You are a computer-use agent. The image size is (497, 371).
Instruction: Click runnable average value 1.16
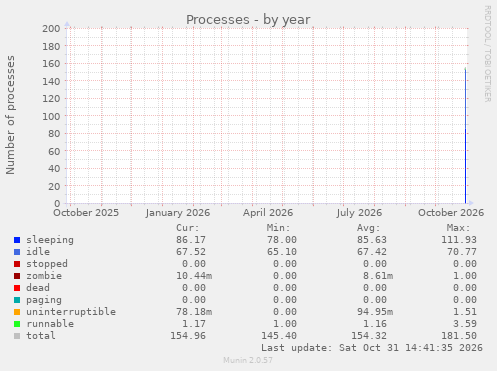click(375, 324)
